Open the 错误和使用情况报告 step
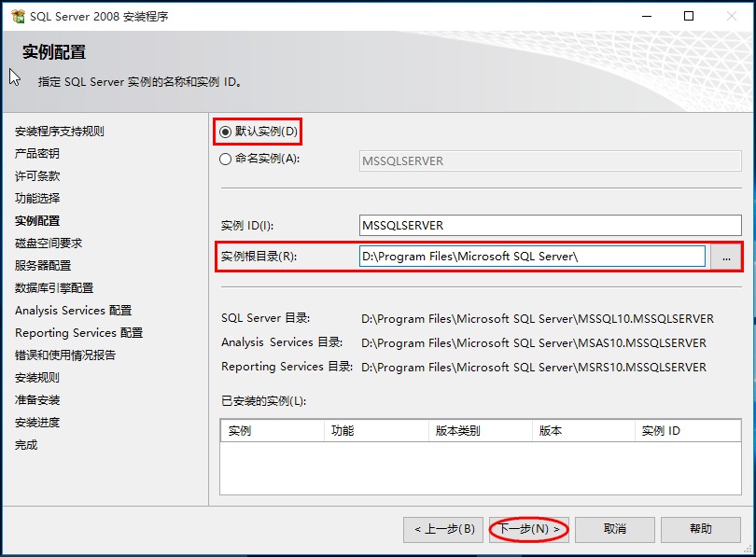This screenshot has height=557, width=756. (65, 355)
